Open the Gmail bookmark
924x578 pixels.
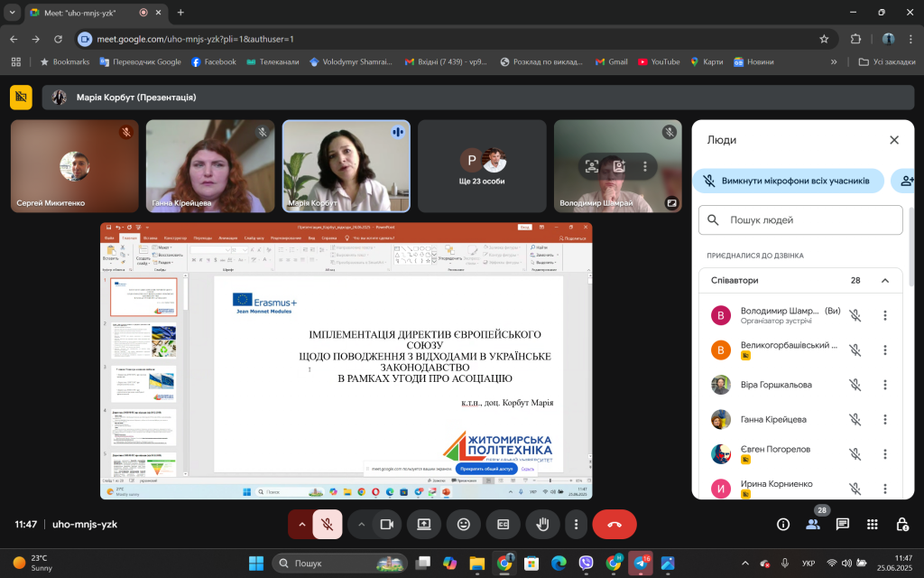pyautogui.click(x=611, y=62)
